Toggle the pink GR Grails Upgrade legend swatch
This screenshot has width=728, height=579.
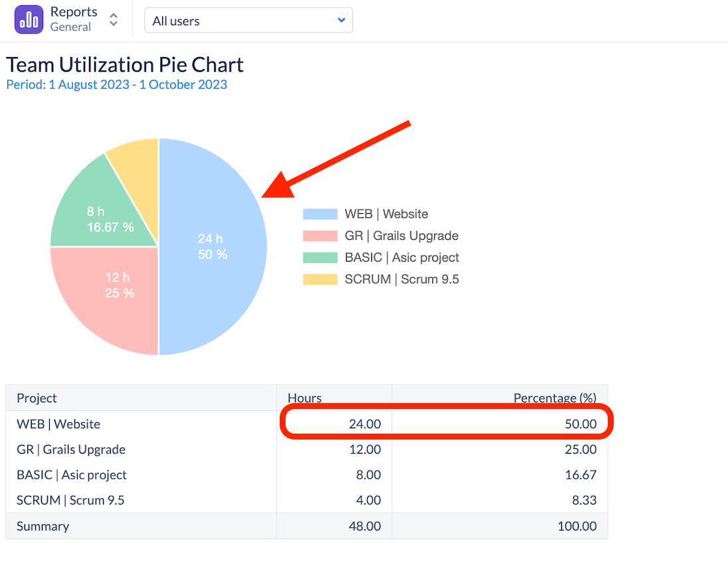click(x=320, y=236)
